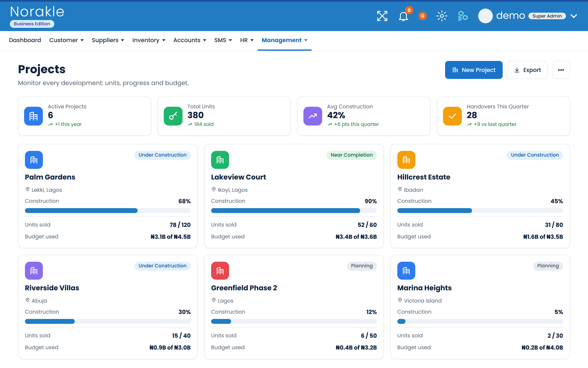
Task: Click the Avg Construction trend icon
Action: click(313, 116)
